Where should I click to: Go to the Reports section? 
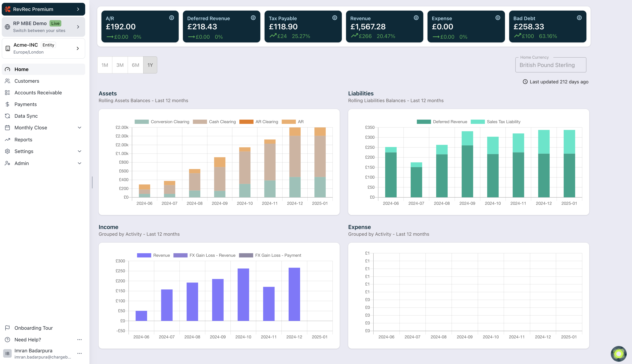tap(23, 139)
